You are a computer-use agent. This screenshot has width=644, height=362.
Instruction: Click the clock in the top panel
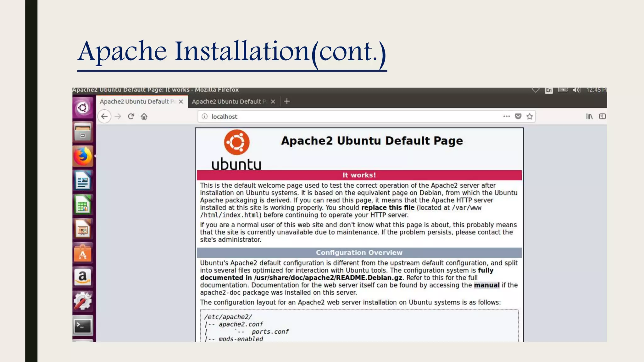(x=596, y=90)
